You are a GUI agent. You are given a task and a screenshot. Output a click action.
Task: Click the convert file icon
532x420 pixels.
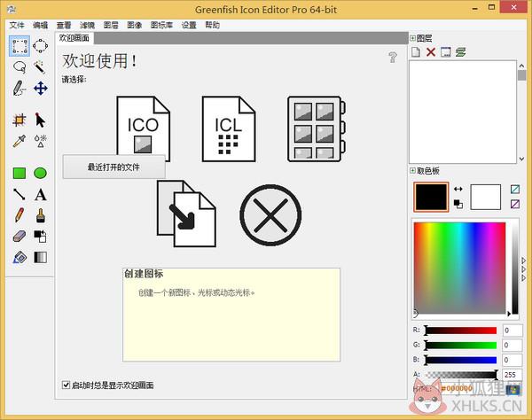(x=186, y=214)
